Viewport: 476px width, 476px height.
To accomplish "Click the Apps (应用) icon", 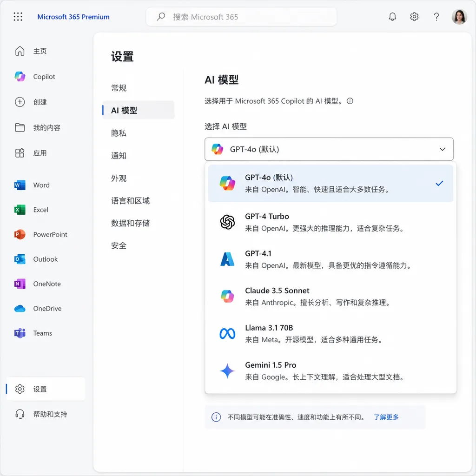I will [20, 153].
